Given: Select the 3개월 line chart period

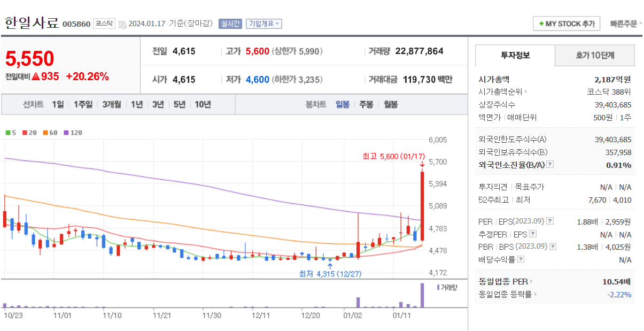Looking at the screenshot, I should coord(112,105).
